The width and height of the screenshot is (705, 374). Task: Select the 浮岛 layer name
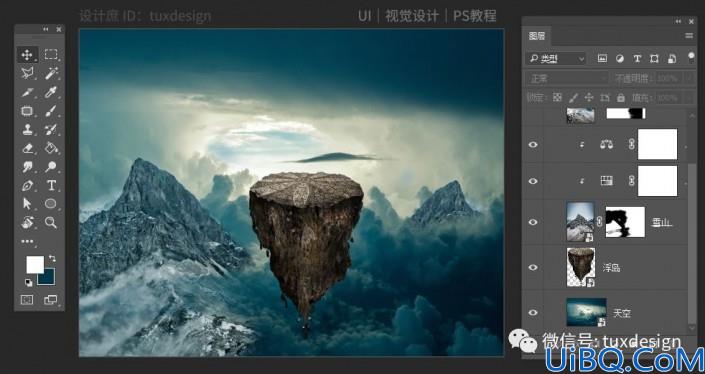click(x=611, y=268)
